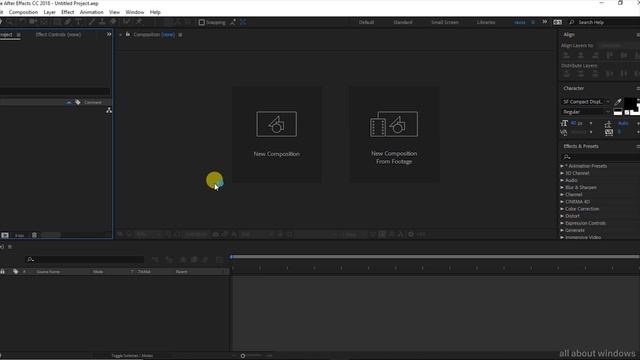Viewport: 640px width, 360px height.
Task: Click Toggle Switches / Modes button
Action: [132, 356]
